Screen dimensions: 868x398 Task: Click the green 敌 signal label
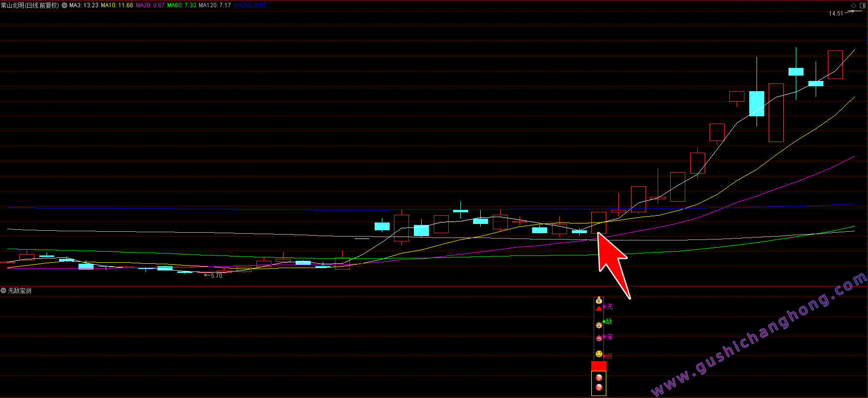[609, 321]
